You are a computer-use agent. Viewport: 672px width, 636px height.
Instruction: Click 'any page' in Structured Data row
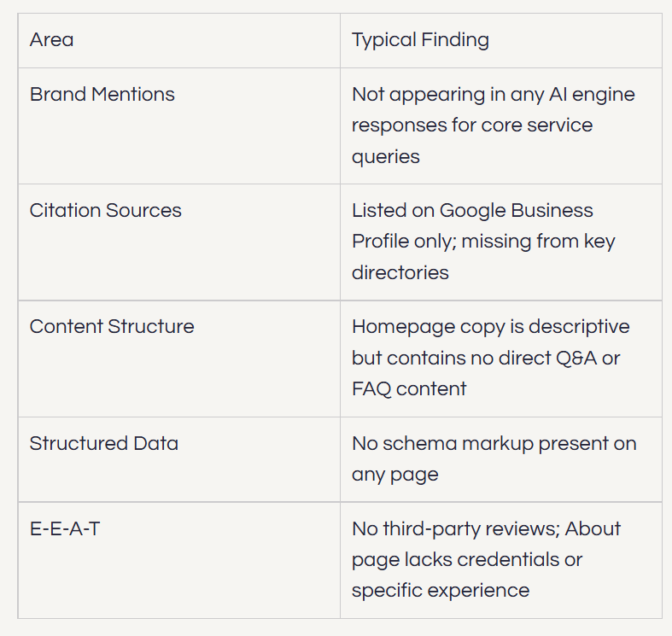pyautogui.click(x=395, y=475)
